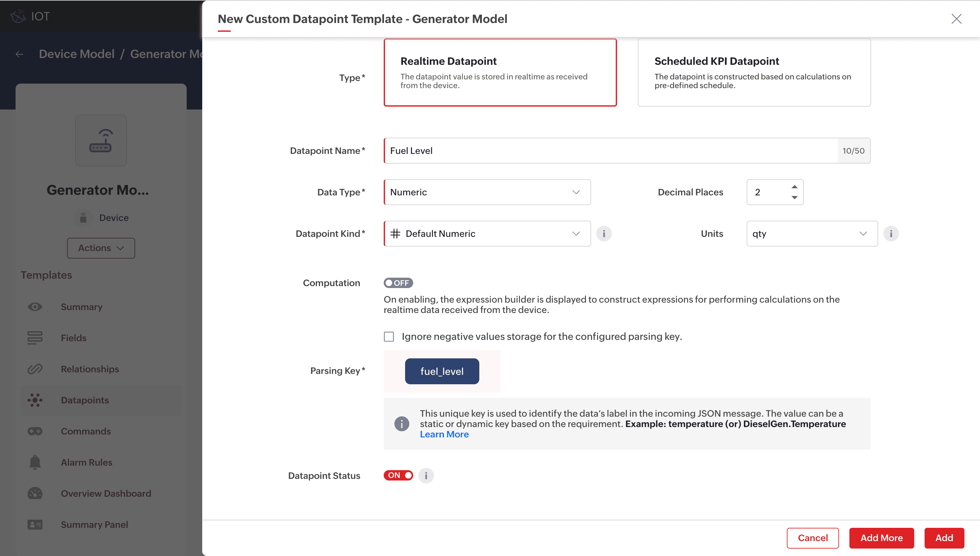
Task: Click the Add More button
Action: [x=881, y=538]
